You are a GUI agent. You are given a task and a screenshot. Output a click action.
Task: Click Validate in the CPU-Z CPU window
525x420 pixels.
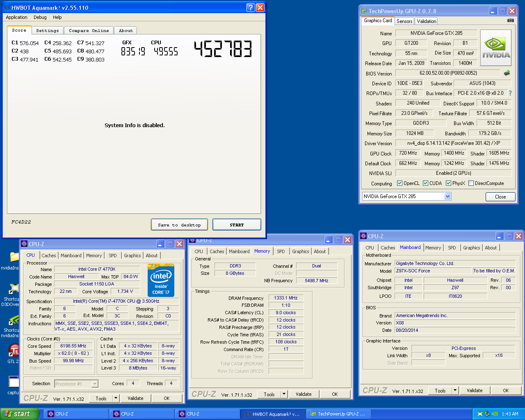(135, 398)
